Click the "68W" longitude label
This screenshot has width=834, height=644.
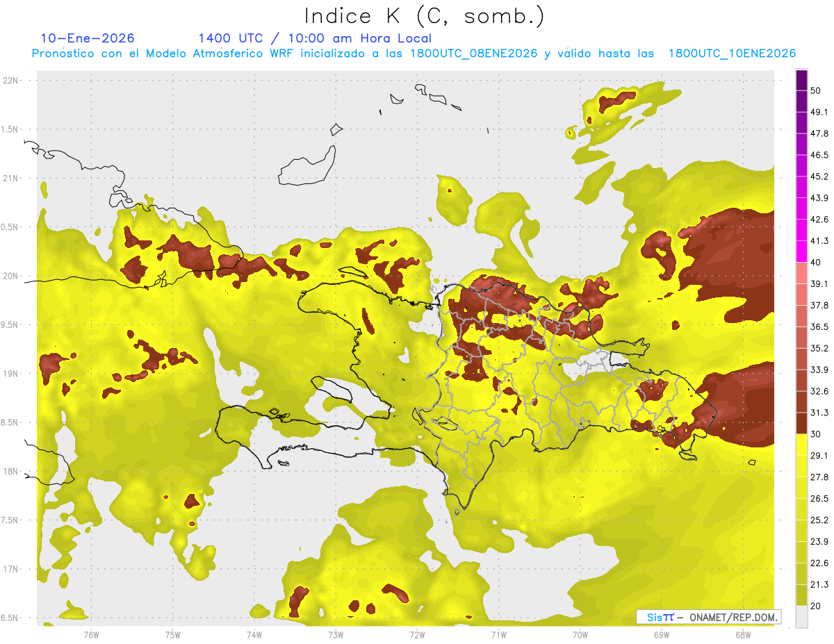[743, 635]
